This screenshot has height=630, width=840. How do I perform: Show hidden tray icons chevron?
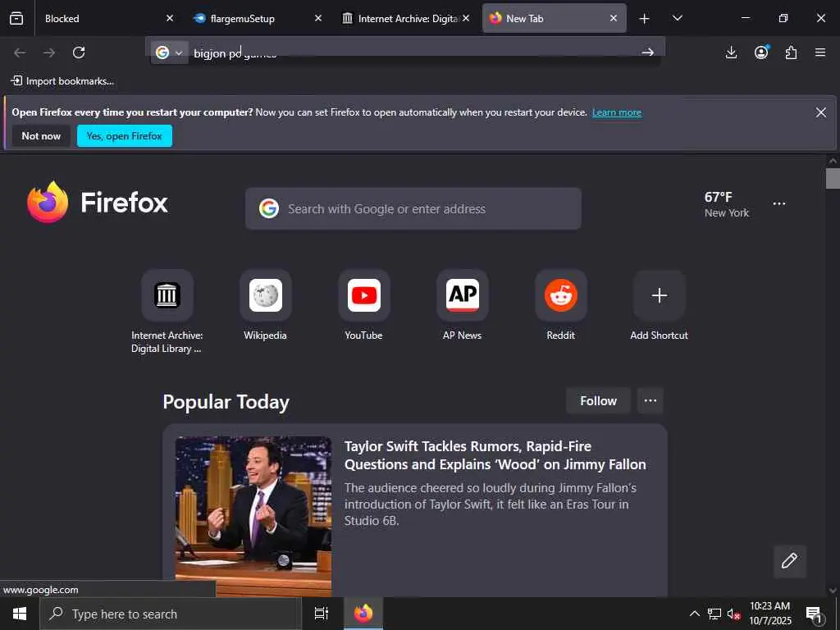[x=694, y=614]
